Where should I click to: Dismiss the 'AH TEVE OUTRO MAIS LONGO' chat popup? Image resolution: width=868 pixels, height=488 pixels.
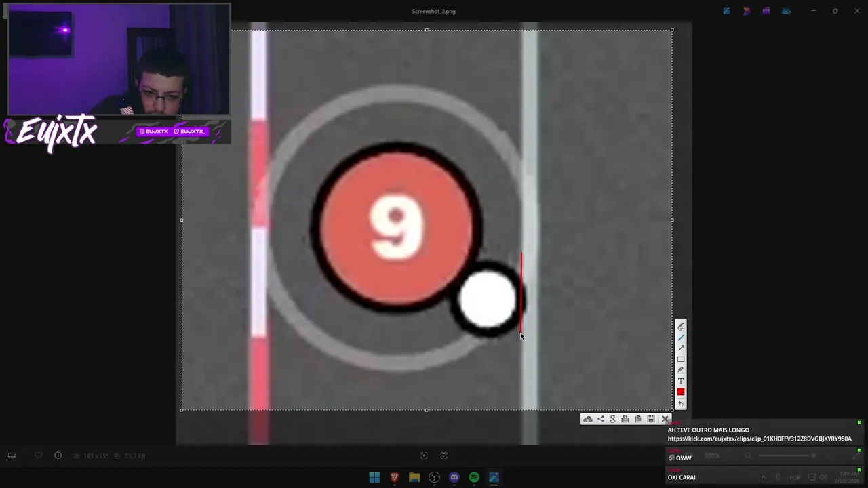(859, 423)
